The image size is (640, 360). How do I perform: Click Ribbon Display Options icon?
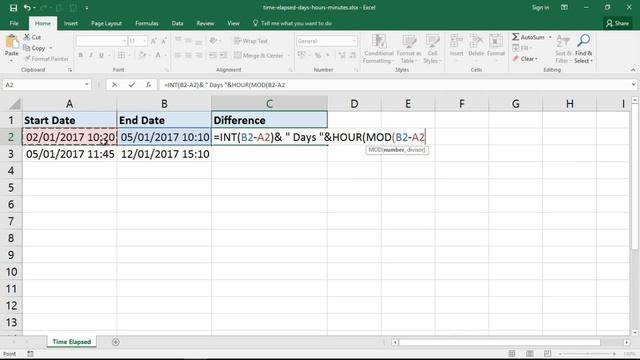pyautogui.click(x=564, y=8)
